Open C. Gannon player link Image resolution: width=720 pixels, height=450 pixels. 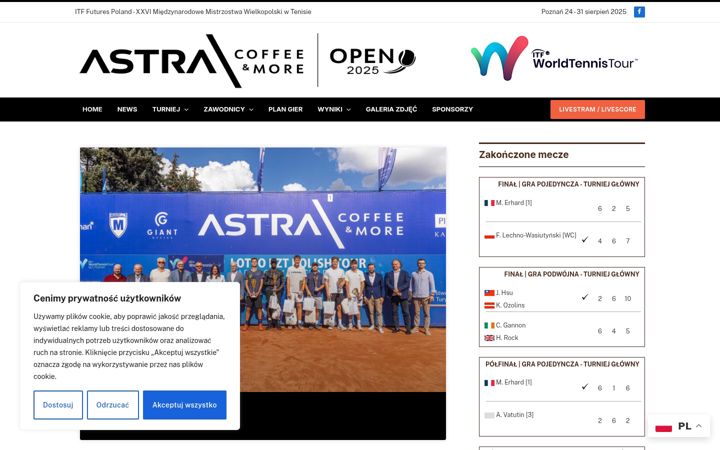pos(511,325)
